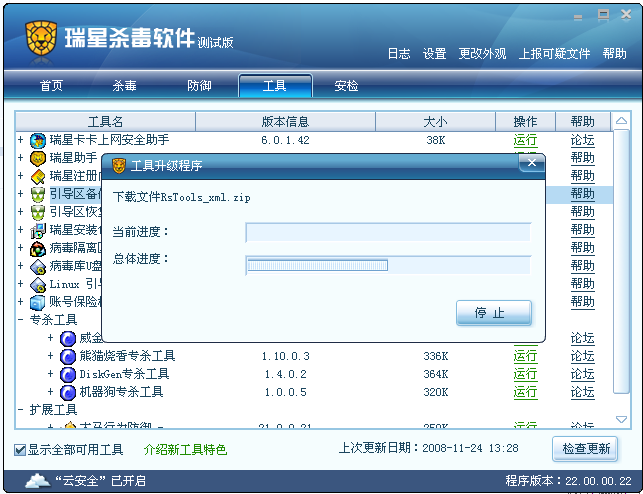Image resolution: width=643 pixels, height=494 pixels.
Task: Collapse the 扩展工具 group
Action: click(21, 410)
